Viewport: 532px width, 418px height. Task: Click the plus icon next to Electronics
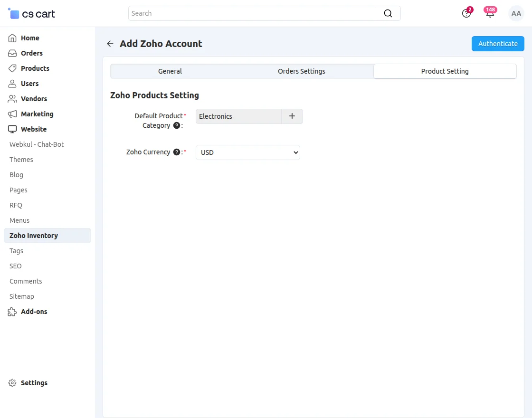pos(292,116)
